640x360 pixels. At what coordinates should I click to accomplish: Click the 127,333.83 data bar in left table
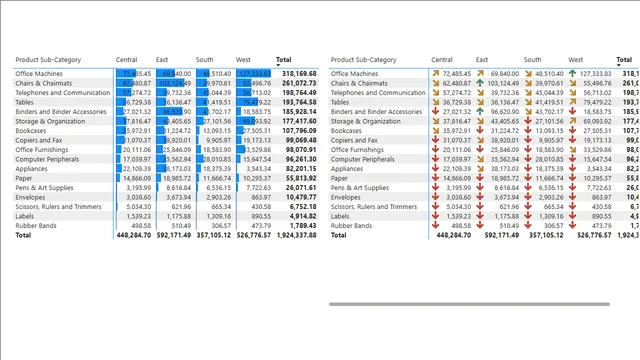tap(253, 73)
